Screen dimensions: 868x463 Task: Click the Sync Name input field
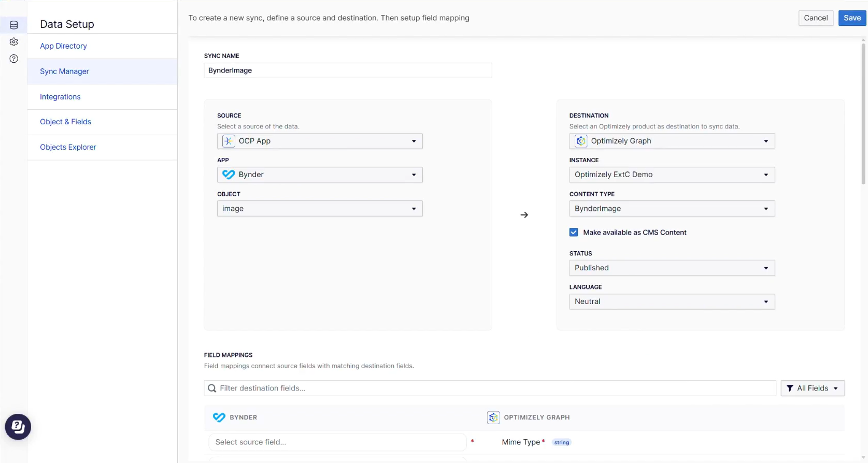tap(348, 70)
